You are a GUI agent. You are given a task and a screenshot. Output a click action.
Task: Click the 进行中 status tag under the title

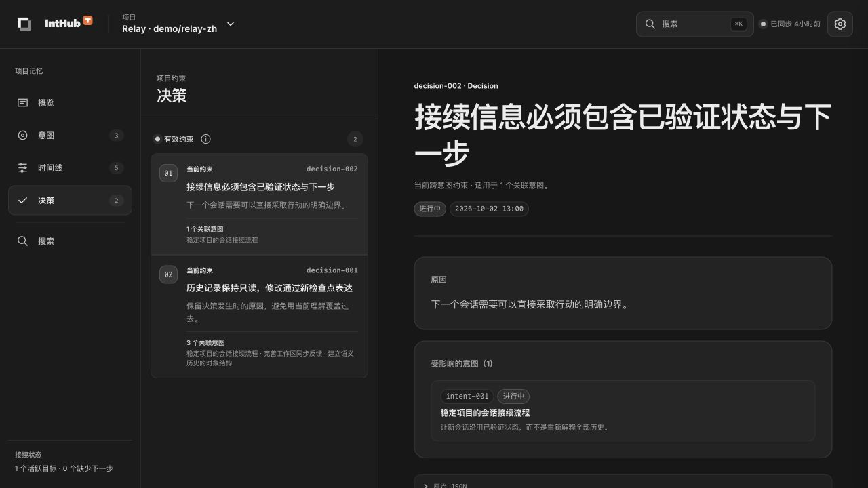(430, 209)
